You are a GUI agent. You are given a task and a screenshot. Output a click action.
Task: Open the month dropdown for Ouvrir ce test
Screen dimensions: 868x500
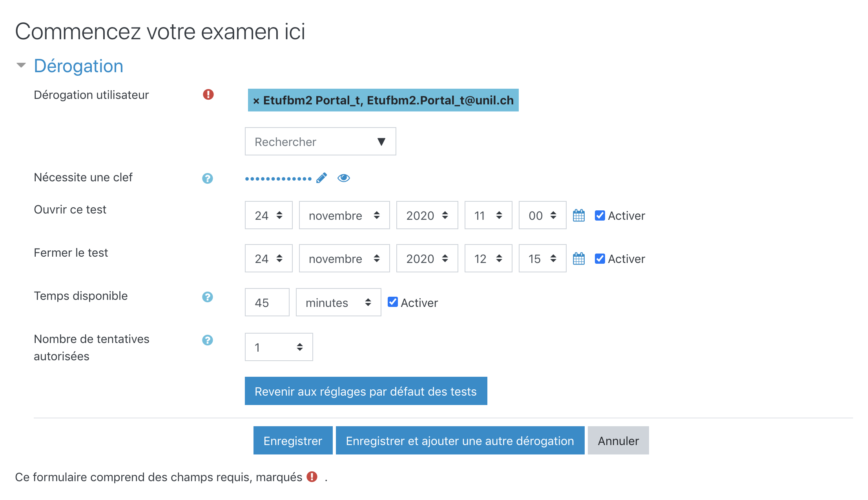pos(344,215)
